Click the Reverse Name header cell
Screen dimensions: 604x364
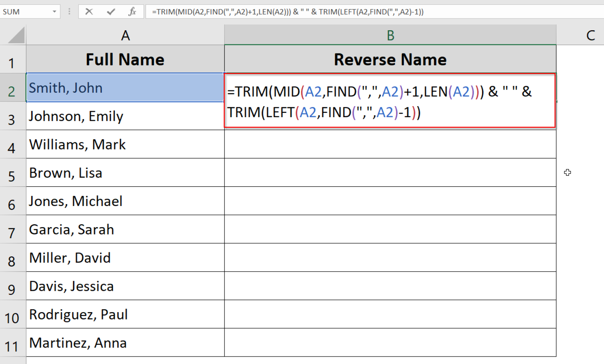point(390,59)
